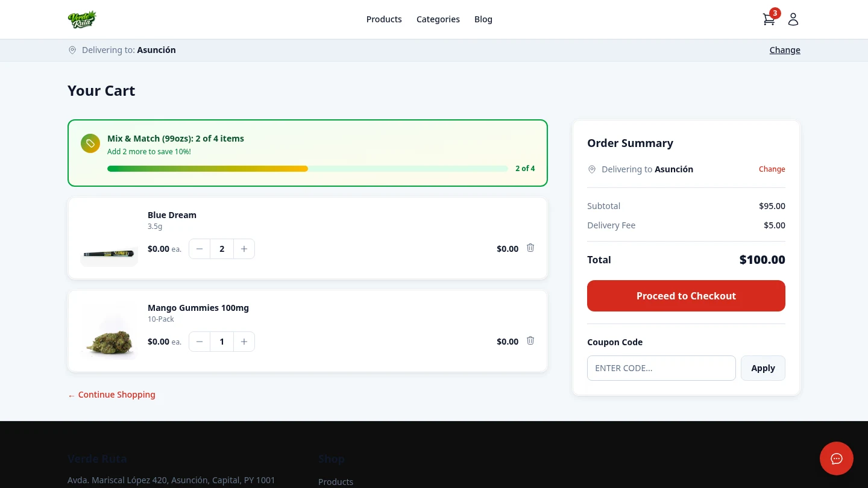868x488 pixels.
Task: Open the shopping cart icon
Action: tap(769, 19)
